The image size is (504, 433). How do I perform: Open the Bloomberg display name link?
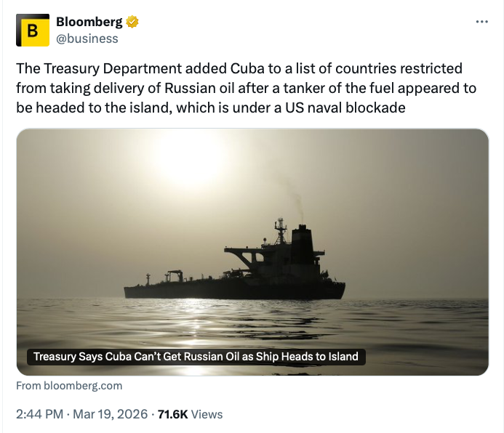coord(89,22)
